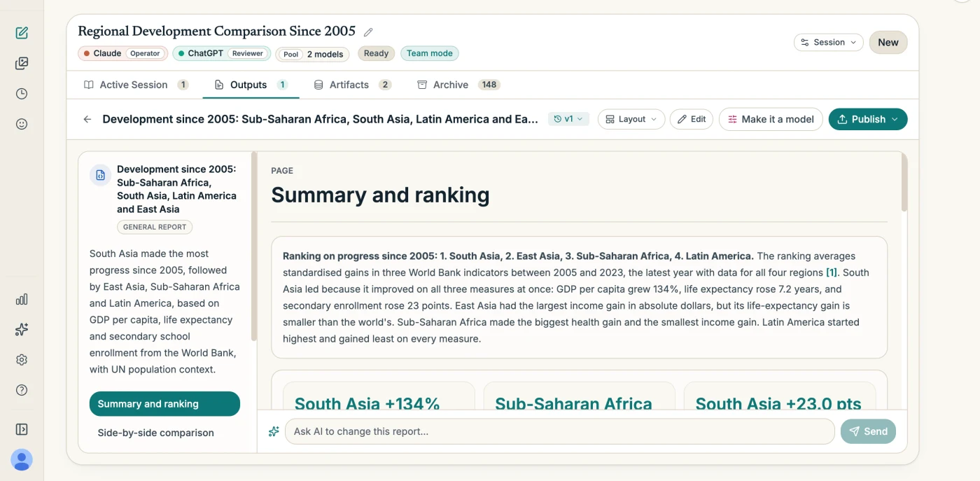Image resolution: width=980 pixels, height=481 pixels.
Task: Open user profile avatar
Action: 22,460
